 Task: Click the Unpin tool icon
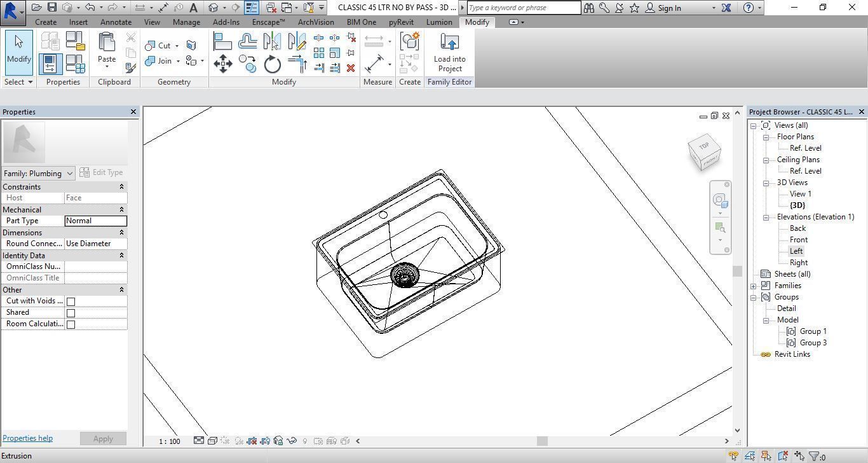pos(351,38)
